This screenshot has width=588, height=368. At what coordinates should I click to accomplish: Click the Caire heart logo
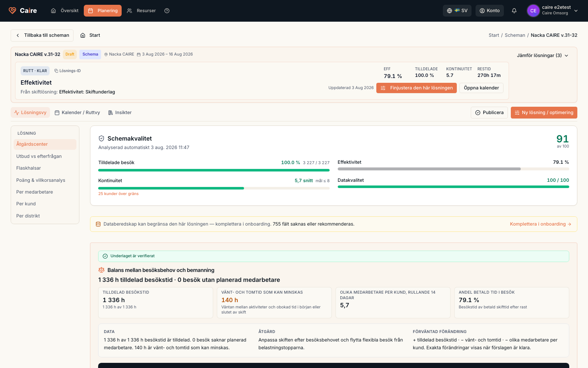[12, 11]
